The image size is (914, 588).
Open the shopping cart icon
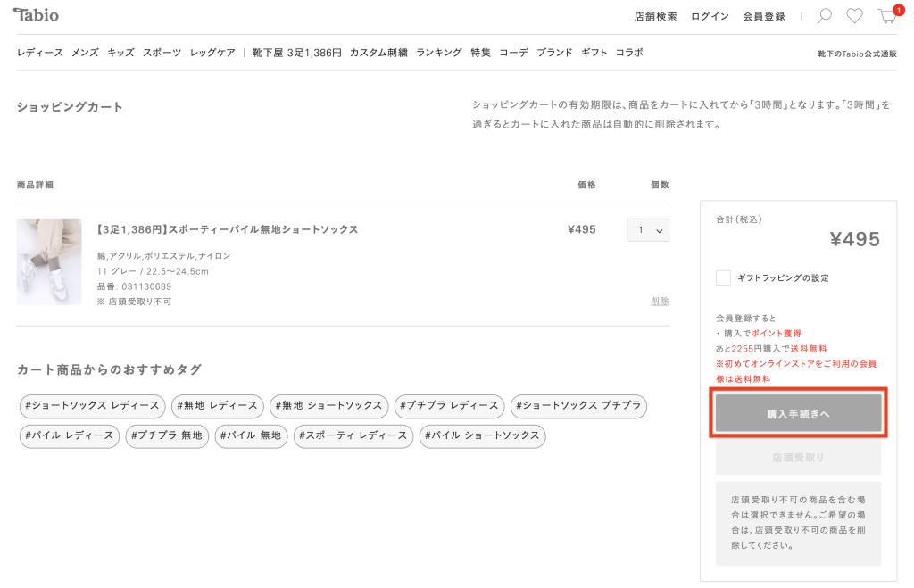point(886,16)
